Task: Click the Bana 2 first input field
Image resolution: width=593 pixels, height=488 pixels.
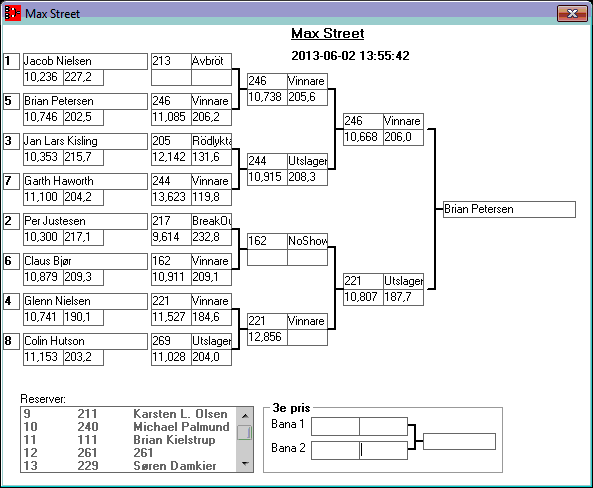Action: pyautogui.click(x=335, y=451)
